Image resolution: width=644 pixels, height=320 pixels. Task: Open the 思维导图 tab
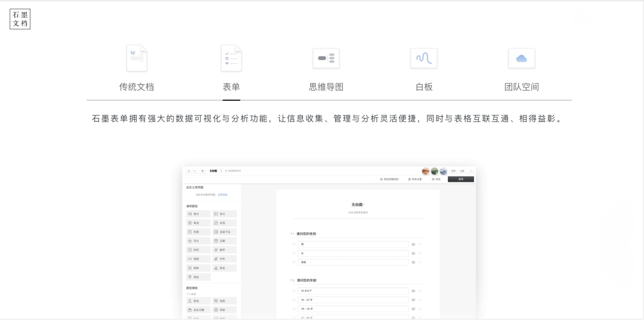[x=326, y=87]
